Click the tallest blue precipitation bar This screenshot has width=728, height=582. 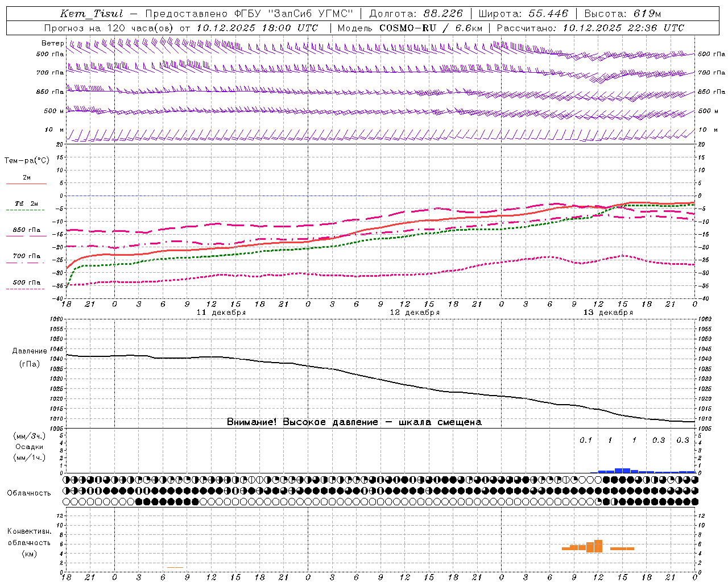622,471
